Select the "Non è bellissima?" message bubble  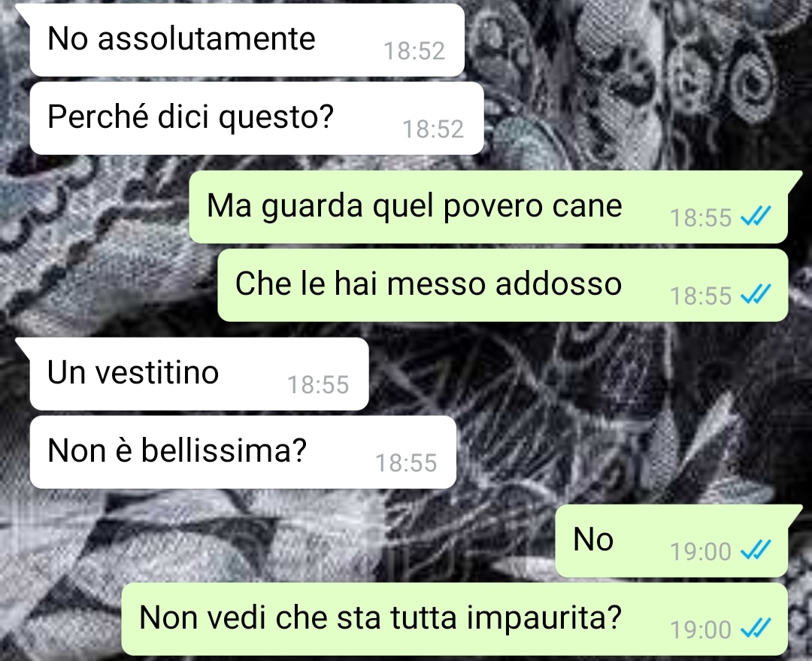[243, 452]
